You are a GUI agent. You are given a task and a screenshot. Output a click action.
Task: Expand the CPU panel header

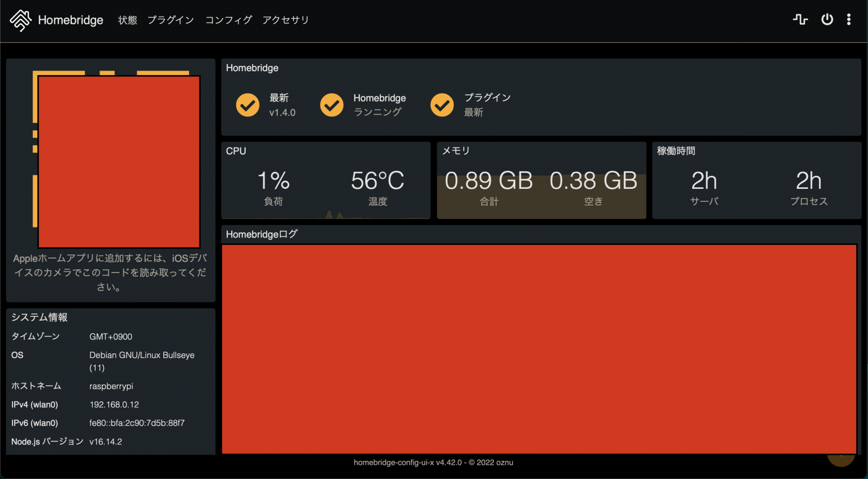click(x=236, y=150)
